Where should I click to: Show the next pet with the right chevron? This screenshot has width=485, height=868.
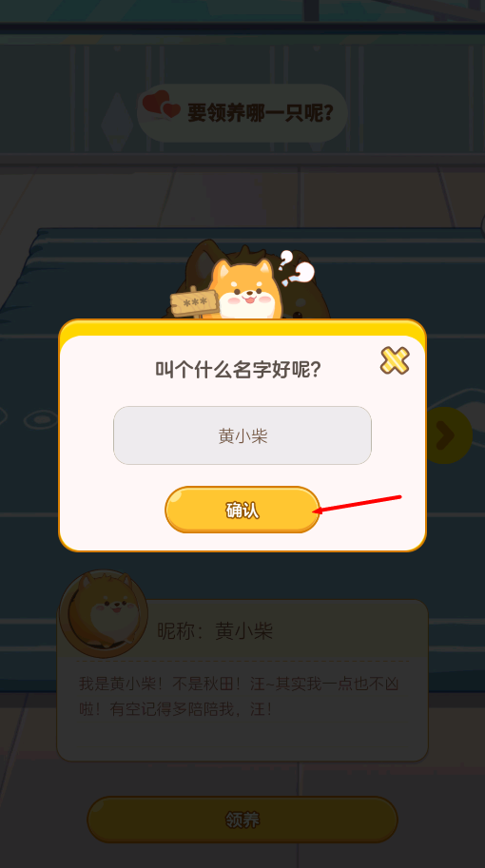point(445,435)
